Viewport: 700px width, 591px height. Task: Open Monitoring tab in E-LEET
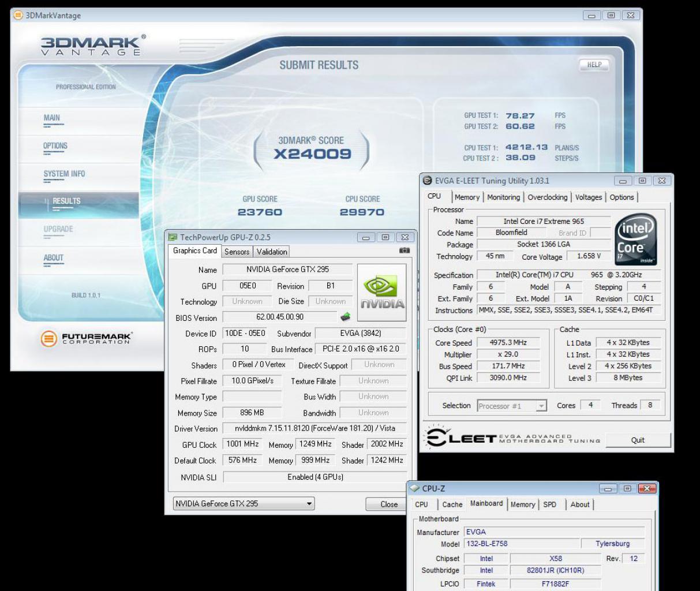(503, 197)
